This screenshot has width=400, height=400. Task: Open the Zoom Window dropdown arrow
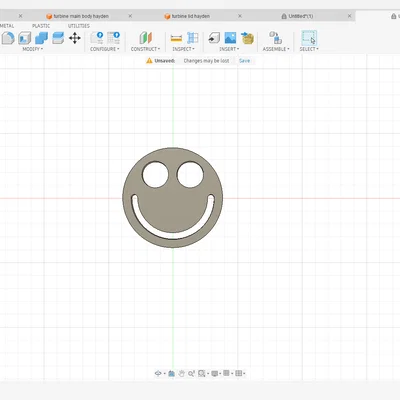tap(207, 374)
